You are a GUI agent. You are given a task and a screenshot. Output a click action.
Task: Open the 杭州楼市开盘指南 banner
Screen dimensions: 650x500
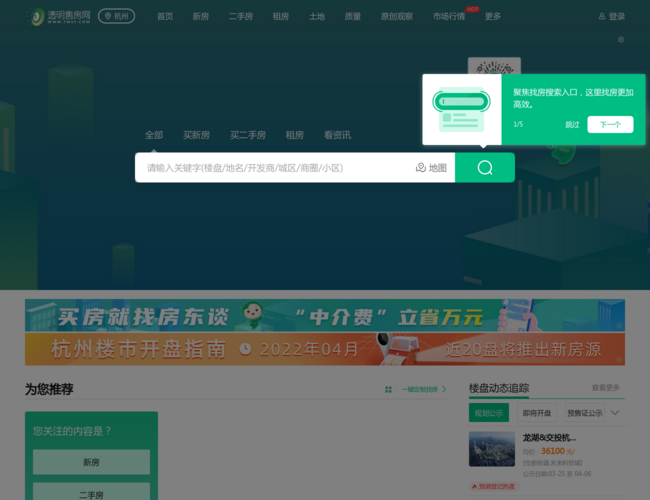point(325,349)
